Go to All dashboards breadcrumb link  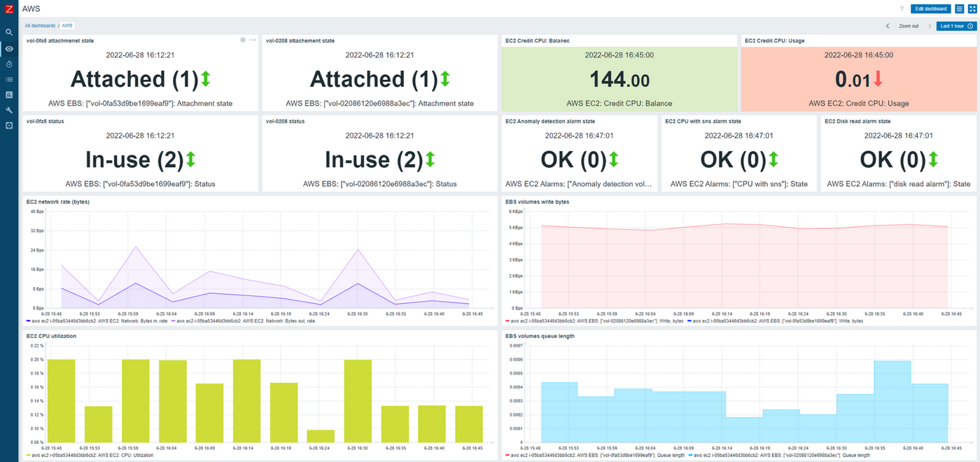[41, 26]
